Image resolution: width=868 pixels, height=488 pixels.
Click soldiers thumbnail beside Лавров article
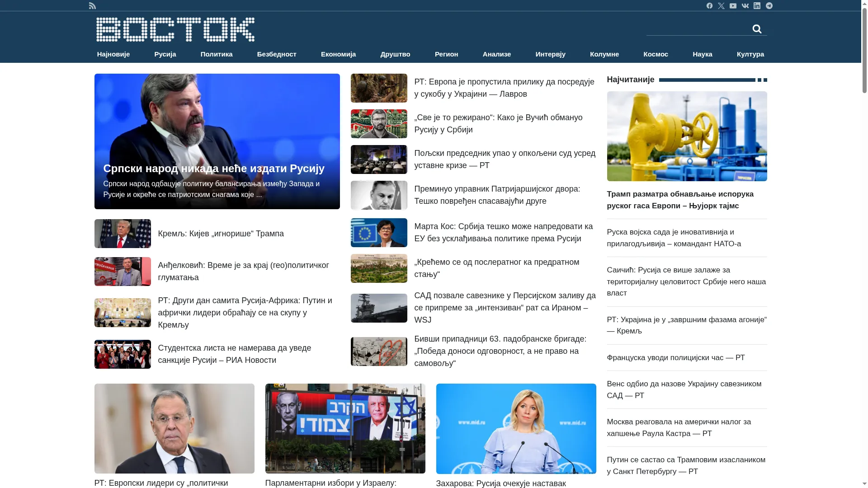click(379, 88)
